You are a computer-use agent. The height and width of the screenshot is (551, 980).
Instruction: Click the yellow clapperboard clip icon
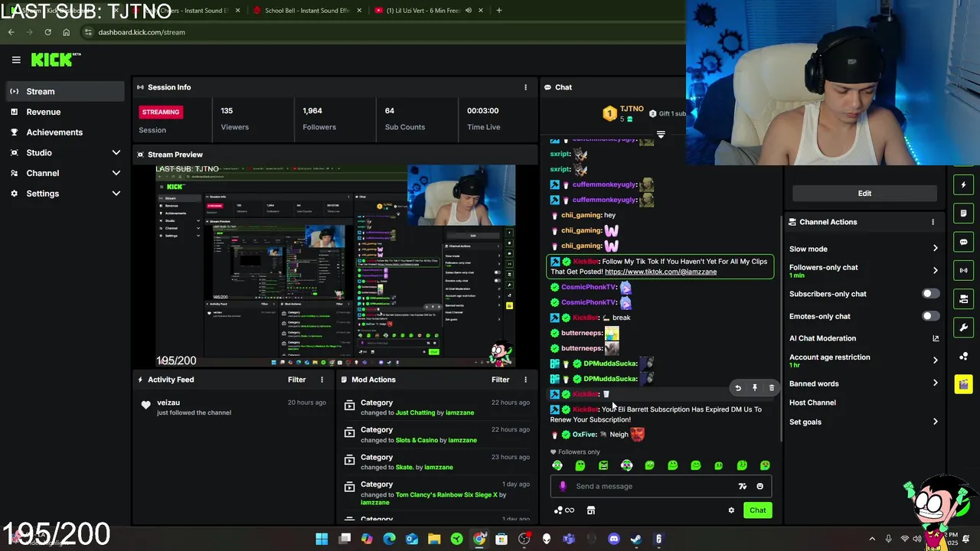pyautogui.click(x=963, y=385)
